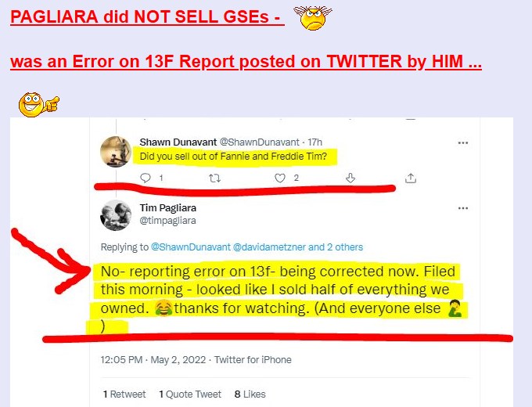View the 1 Retweet list
This screenshot has height=407, width=532.
tap(124, 394)
